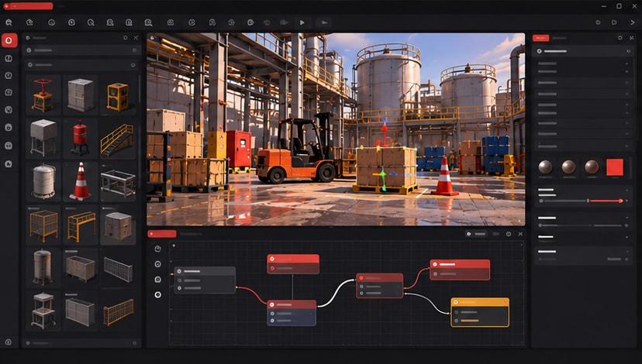Viewport: 642px width, 364px height.
Task: Start playback with the play button in the toolbar
Action: (302, 22)
